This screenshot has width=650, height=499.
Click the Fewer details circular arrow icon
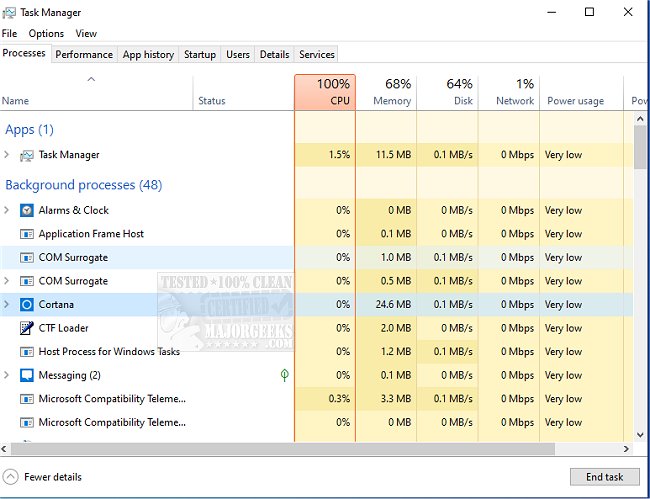tap(10, 477)
